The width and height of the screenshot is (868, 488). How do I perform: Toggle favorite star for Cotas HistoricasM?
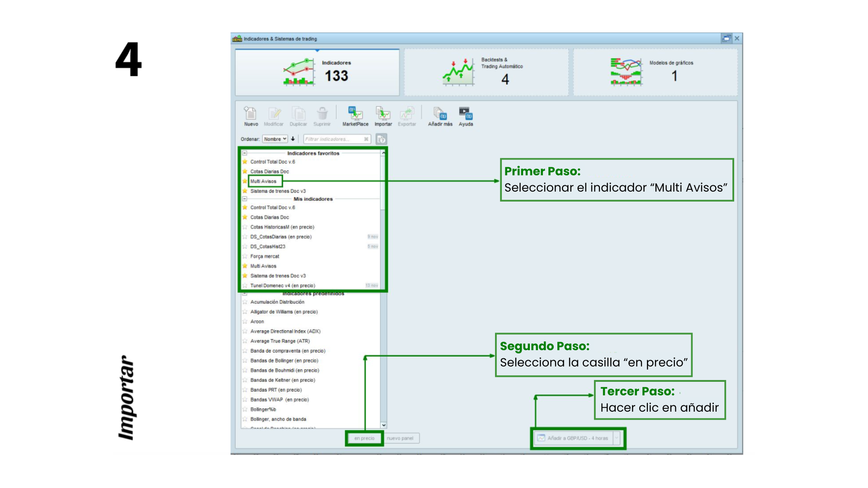[245, 227]
